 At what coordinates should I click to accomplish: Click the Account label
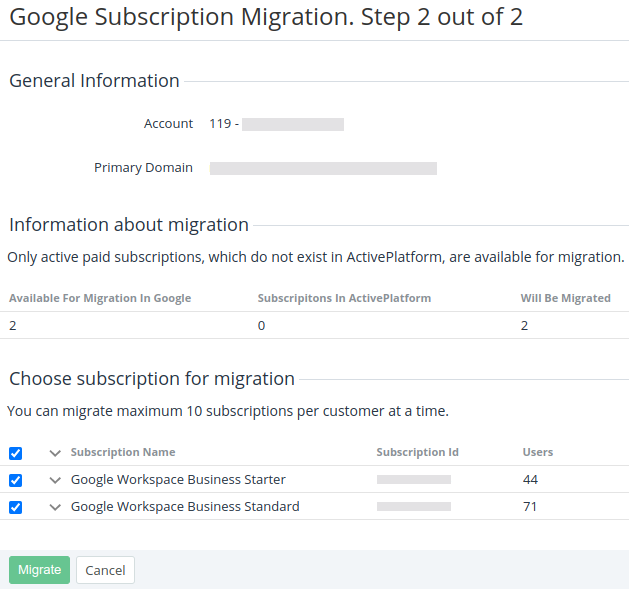click(168, 124)
